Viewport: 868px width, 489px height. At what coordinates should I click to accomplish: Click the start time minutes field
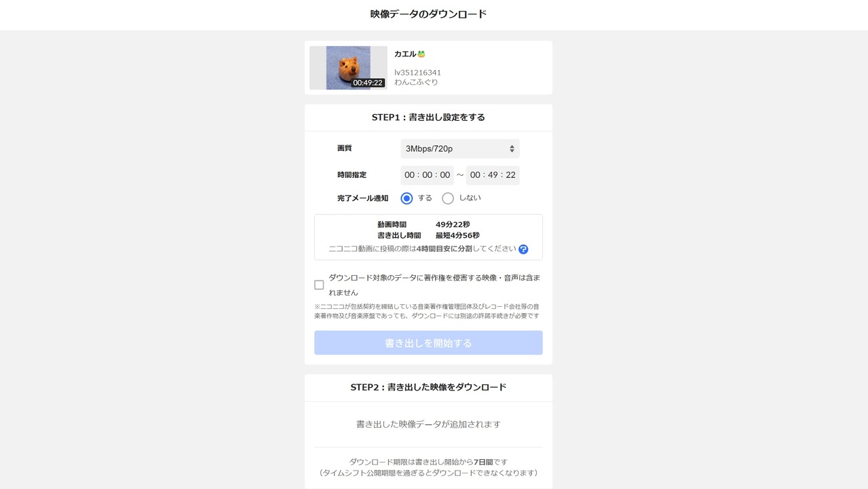[x=427, y=175]
